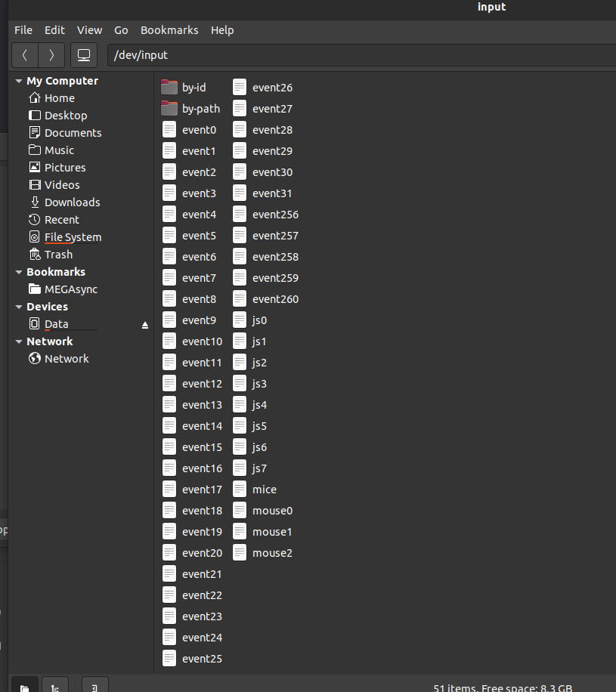This screenshot has width=616, height=692.
Task: Select the js3 file
Action: tap(250, 384)
